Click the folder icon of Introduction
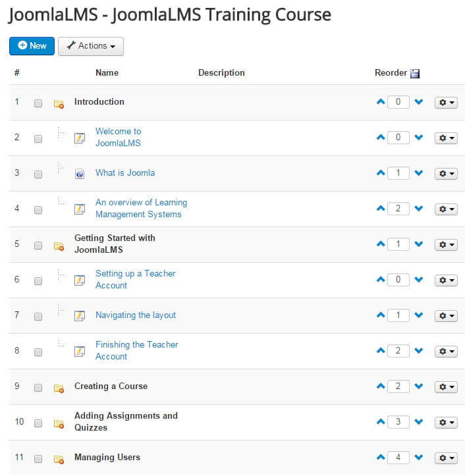The width and height of the screenshot is (465, 476). click(59, 104)
